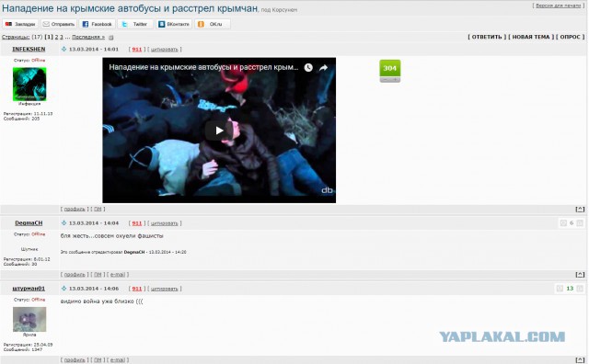This screenshot has width=589, height=364.
Task: Click the vote button left of rating 13
Action: 560,289
